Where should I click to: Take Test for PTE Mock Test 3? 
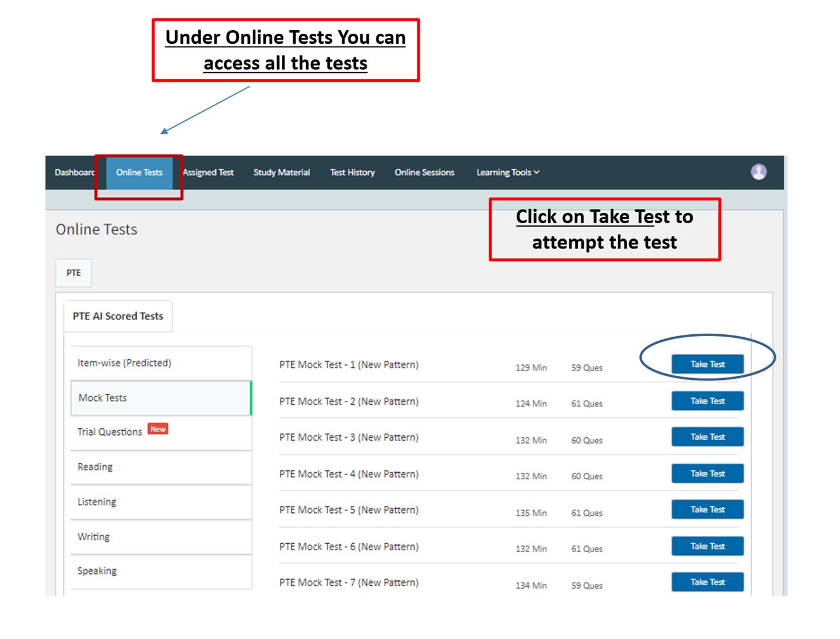coord(707,437)
